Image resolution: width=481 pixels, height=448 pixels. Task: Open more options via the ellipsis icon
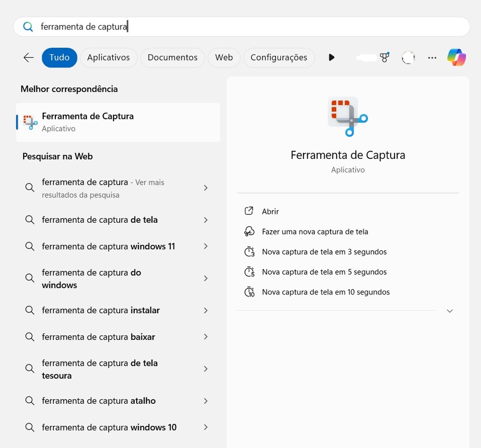[x=432, y=57]
